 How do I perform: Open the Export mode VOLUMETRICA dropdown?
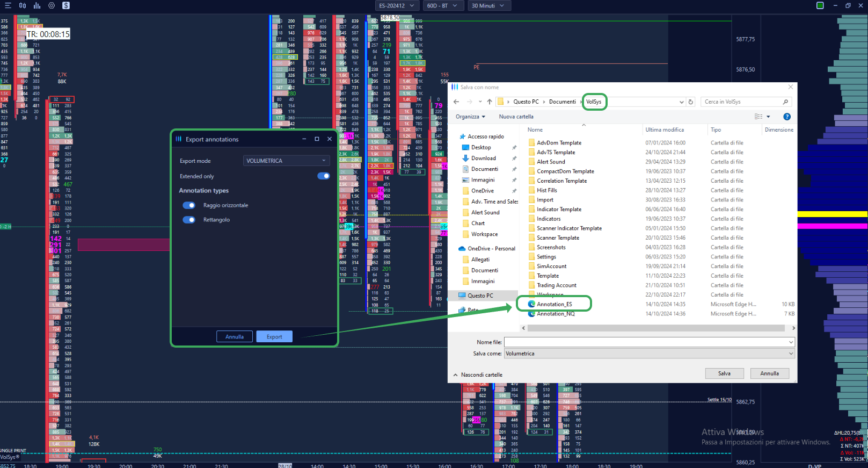[x=287, y=161]
